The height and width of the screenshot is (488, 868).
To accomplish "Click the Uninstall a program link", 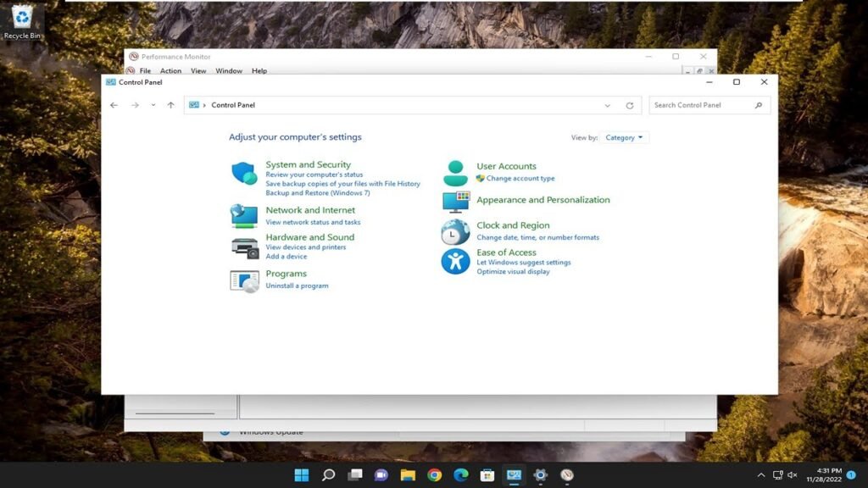I will 297,286.
